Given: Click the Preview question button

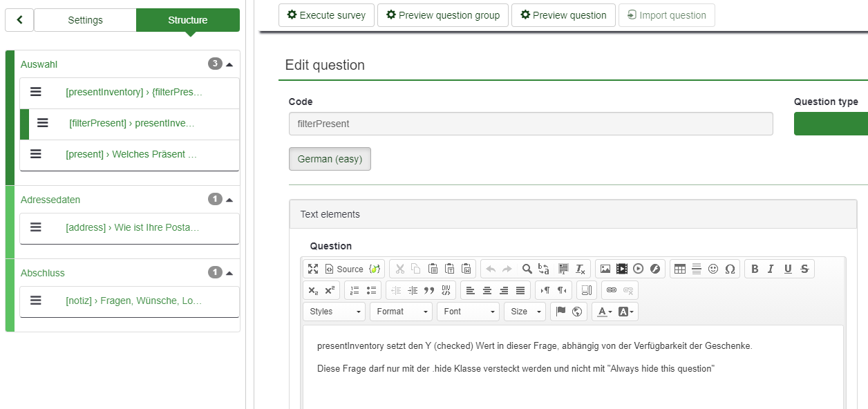Looking at the screenshot, I should click(x=563, y=15).
